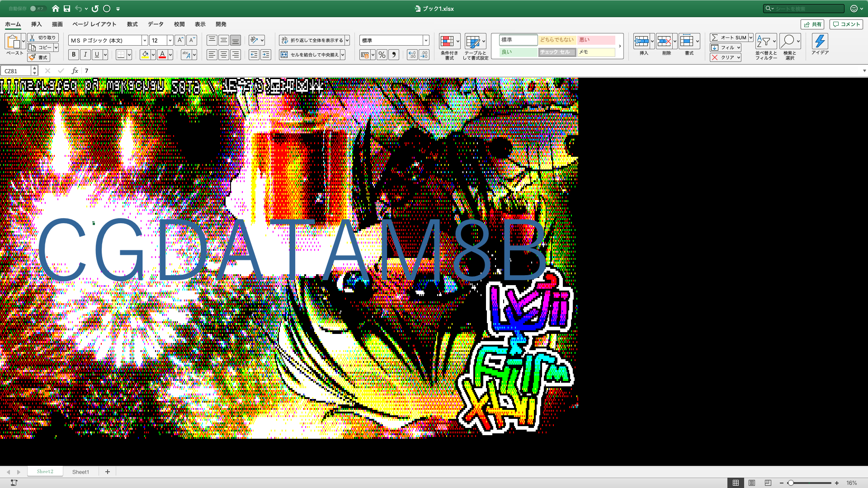This screenshot has height=488, width=868.
Task: Click the sheet search field
Action: click(804, 9)
